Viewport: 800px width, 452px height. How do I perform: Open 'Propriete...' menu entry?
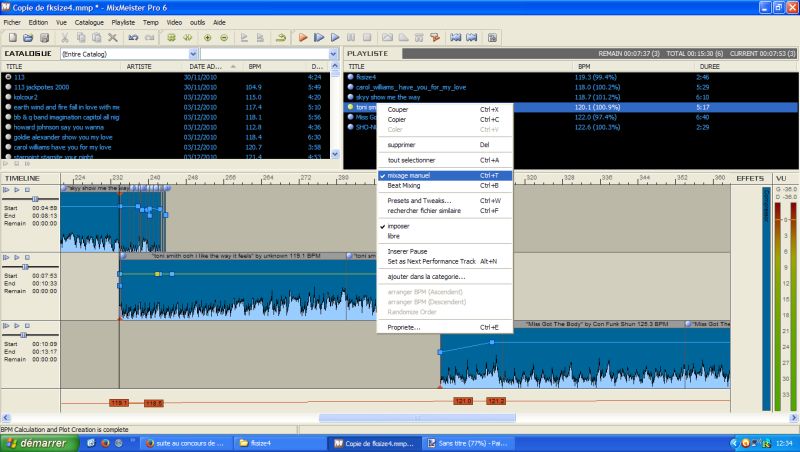click(x=445, y=328)
